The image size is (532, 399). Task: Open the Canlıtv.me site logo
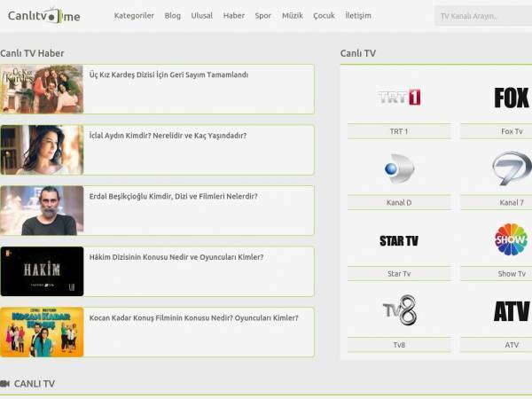[x=44, y=16]
